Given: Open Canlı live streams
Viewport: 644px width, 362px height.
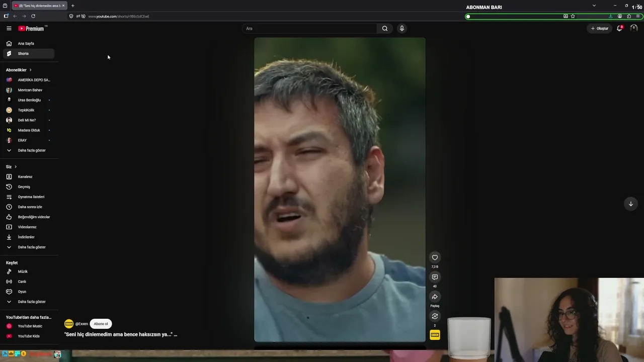Looking at the screenshot, I should pyautogui.click(x=28, y=282).
